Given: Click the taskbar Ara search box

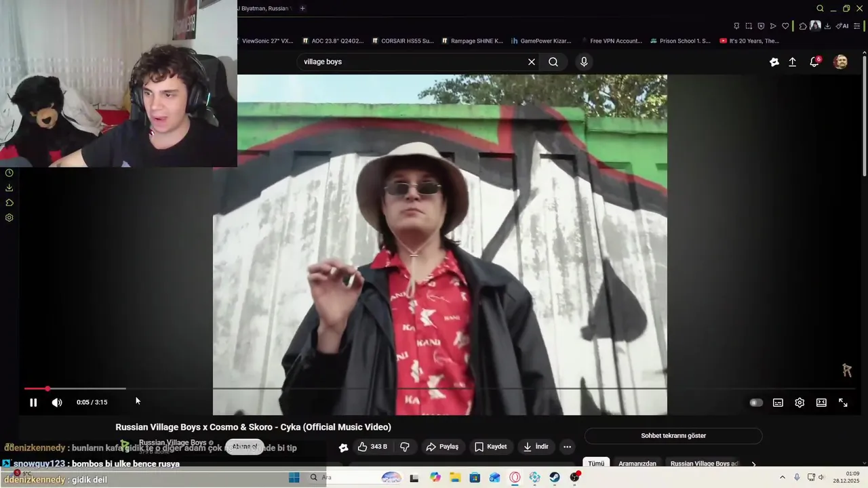Looking at the screenshot, I should (x=354, y=477).
